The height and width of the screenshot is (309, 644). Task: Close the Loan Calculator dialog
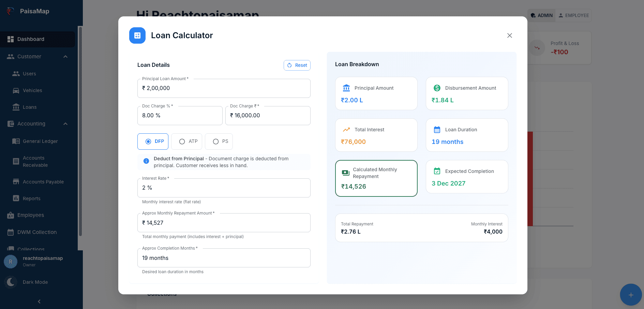pyautogui.click(x=510, y=35)
